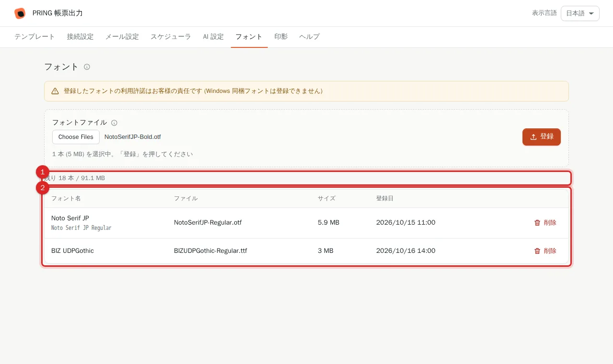
Task: Click the PRING 帳票出力 app title
Action: tap(57, 13)
